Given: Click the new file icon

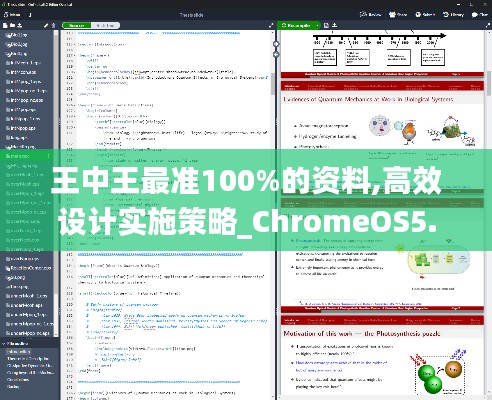Looking at the screenshot, I should click(5, 25).
